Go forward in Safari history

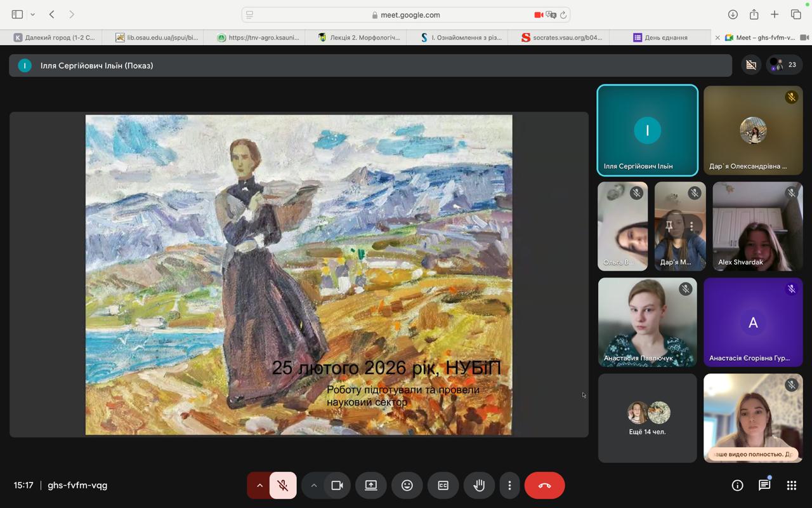(72, 14)
